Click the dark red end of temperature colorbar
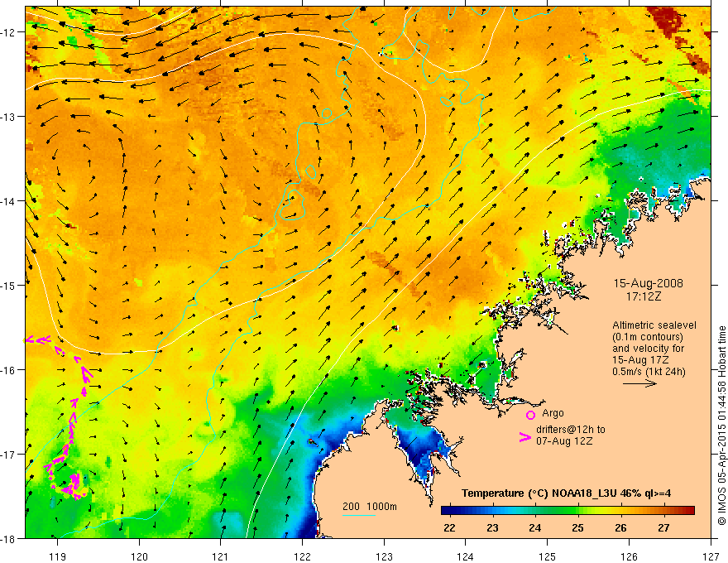The image size is (728, 563). tap(691, 511)
